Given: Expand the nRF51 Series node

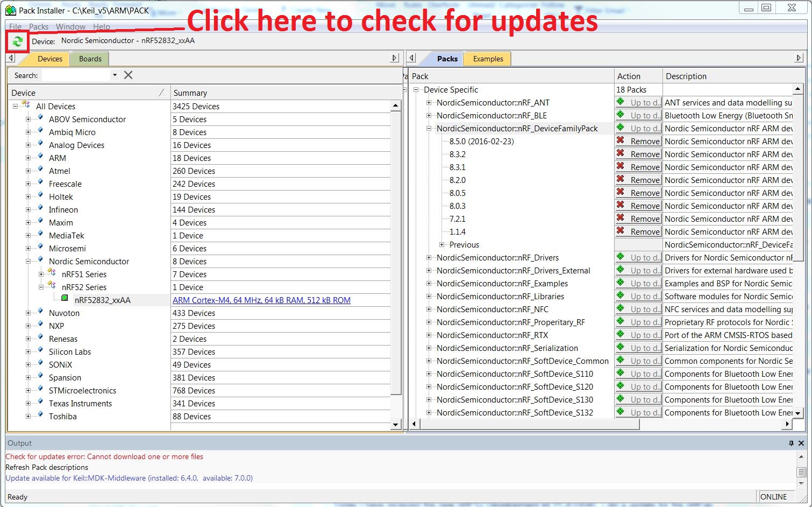Looking at the screenshot, I should 41,274.
